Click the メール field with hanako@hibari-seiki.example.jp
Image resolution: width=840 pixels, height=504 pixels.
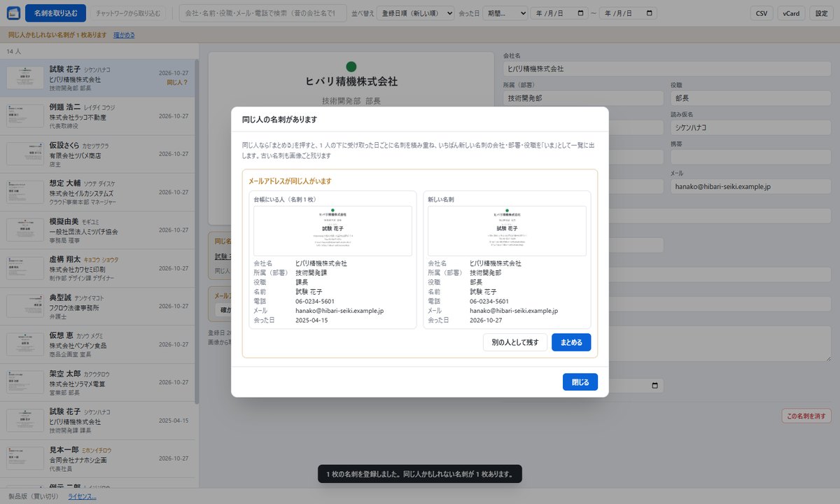[750, 187]
